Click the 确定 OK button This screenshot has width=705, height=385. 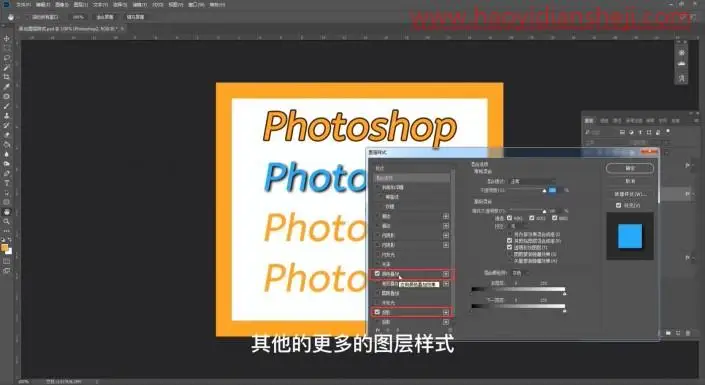tap(630, 168)
